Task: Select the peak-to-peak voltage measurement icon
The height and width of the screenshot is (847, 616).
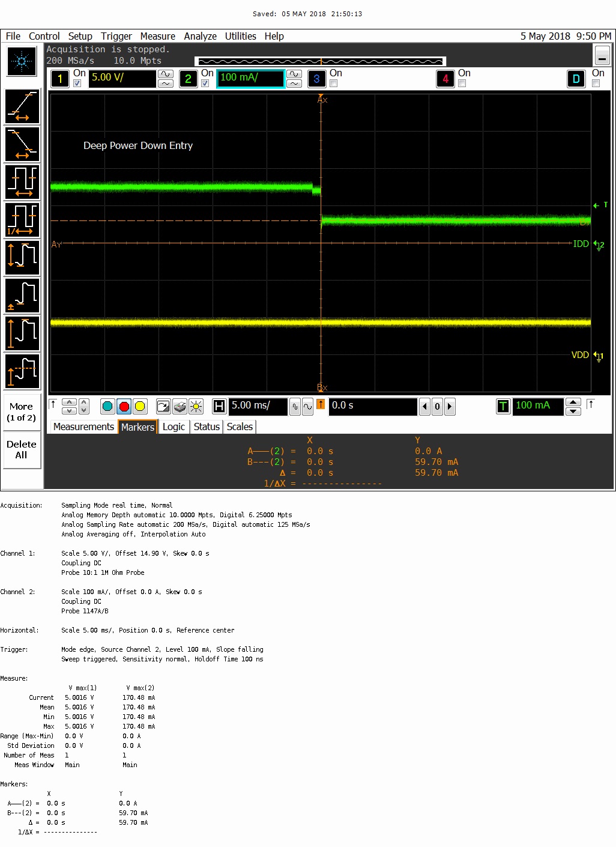Action: (23, 257)
